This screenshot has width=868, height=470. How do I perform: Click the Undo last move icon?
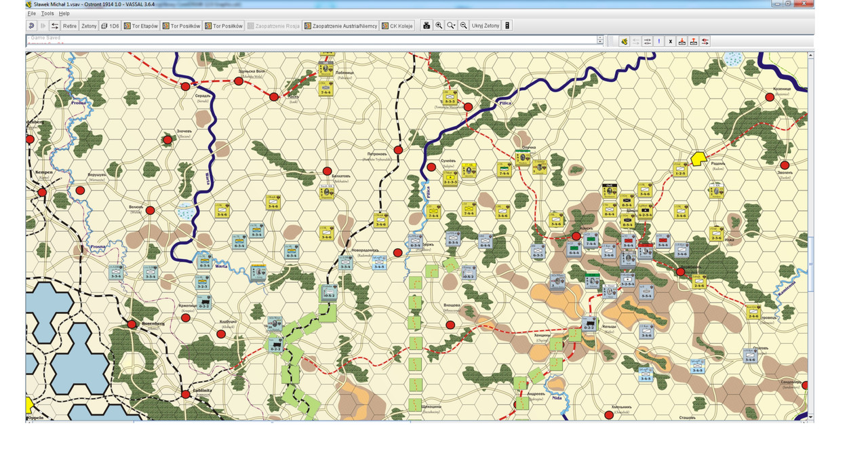pos(31,26)
